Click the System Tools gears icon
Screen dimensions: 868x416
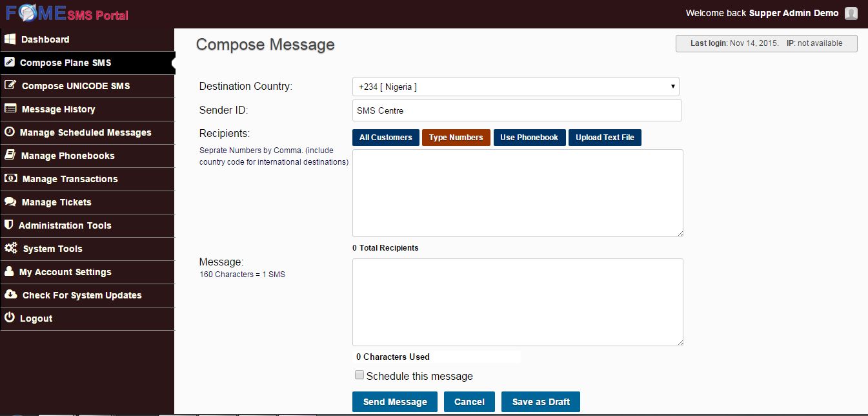10,248
